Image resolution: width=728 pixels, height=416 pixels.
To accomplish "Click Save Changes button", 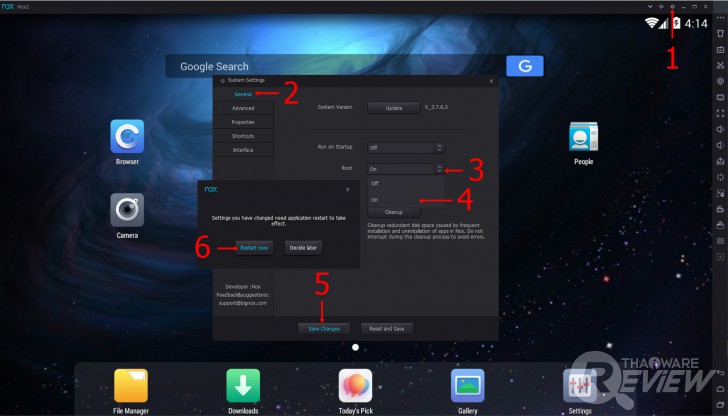I will (324, 329).
